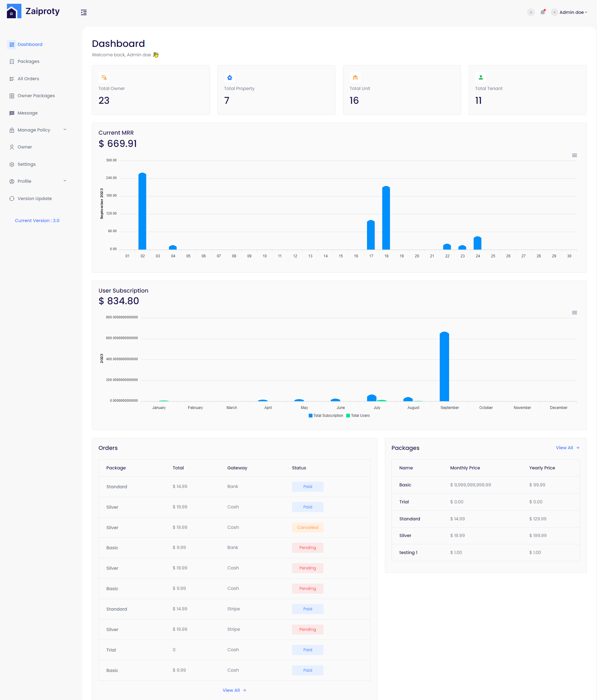This screenshot has height=700, width=597.
Task: Click Pending badge on Basic Bank order
Action: point(308,548)
